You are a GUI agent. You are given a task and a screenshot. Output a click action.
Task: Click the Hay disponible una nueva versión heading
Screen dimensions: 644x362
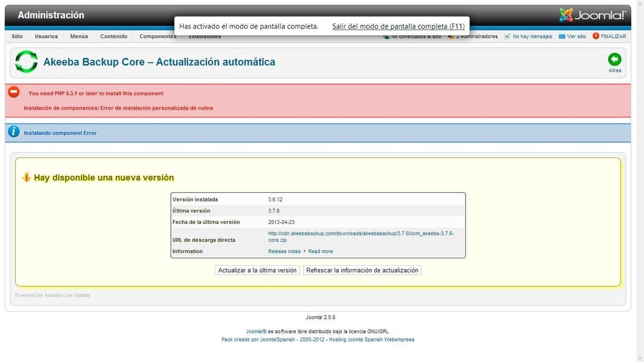[104, 177]
